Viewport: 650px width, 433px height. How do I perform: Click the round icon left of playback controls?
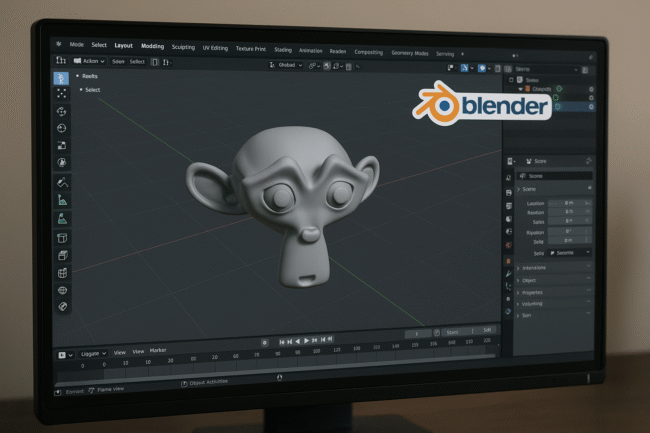coord(264,343)
